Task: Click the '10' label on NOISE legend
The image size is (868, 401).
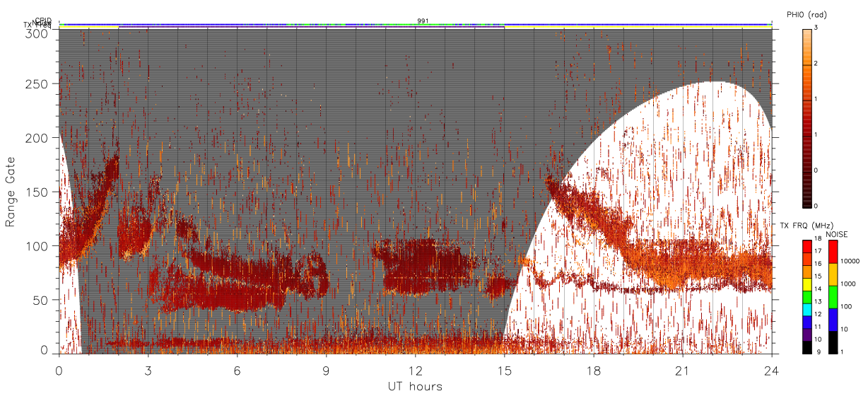Action: [843, 329]
